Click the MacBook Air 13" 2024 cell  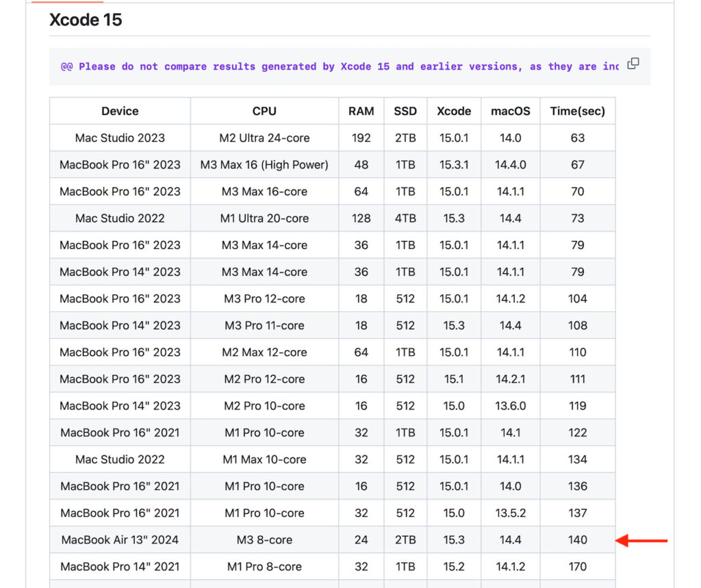tap(119, 539)
